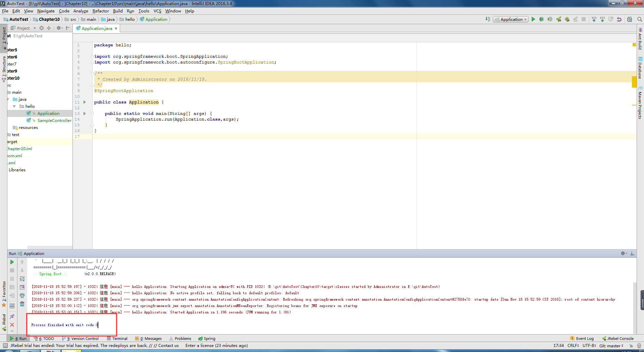Screen dimensions: 644x352
Task: Toggle scroll to end in console
Action: [x=22, y=287]
